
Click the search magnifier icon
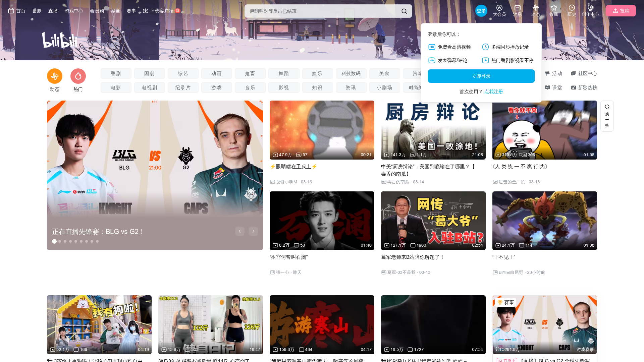coord(404,11)
